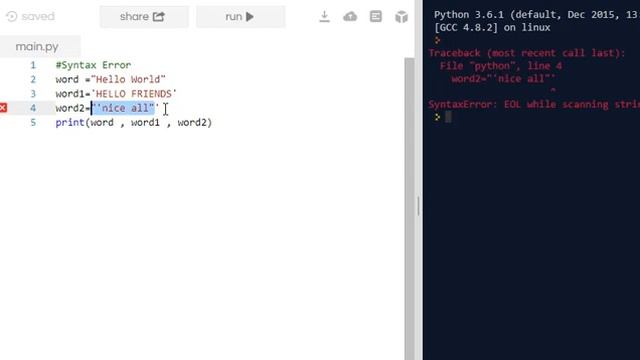This screenshot has height=360, width=640.
Task: Click the 'Traceback (most recent call last)' line
Action: coord(527,53)
